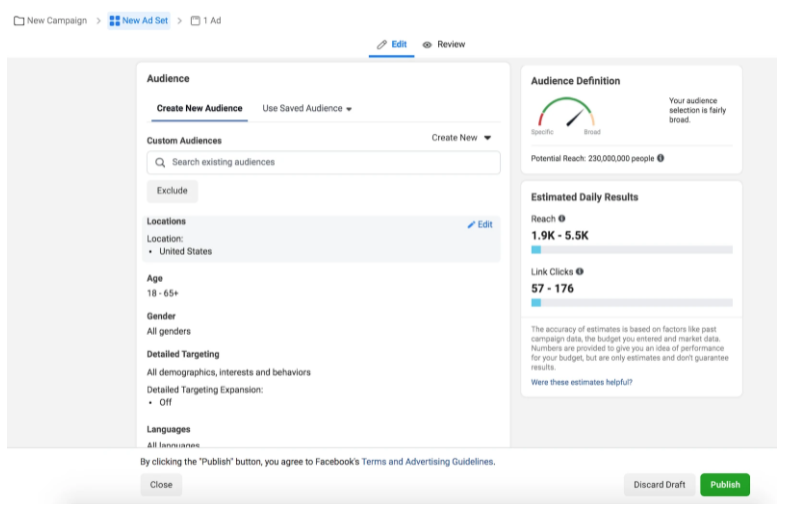
Task: Switch to the Create New Audience tab
Action: coord(199,109)
